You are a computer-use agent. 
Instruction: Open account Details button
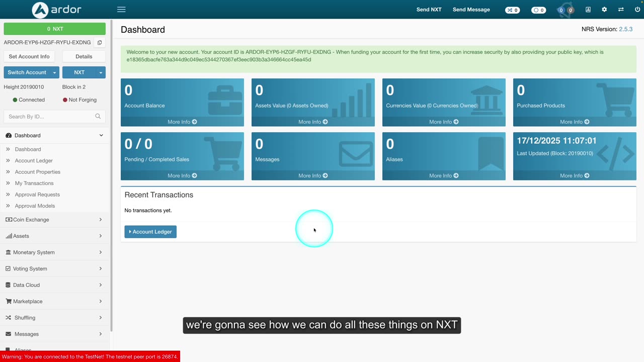(x=84, y=56)
